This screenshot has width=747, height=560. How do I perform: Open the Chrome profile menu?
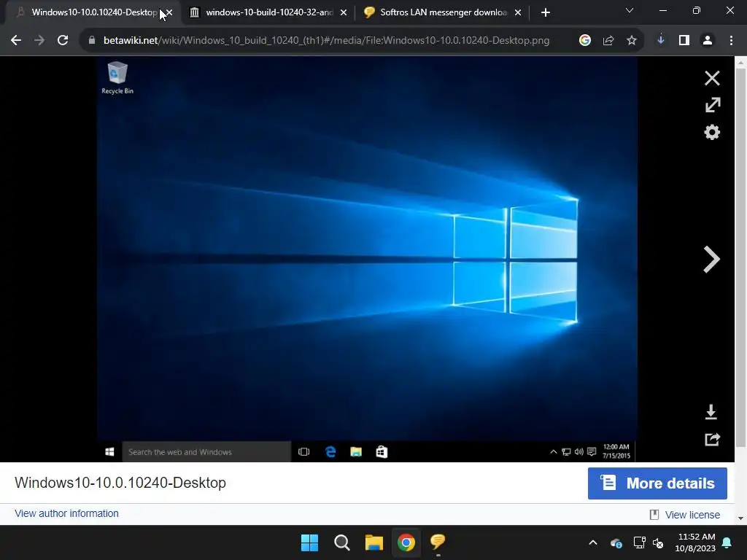click(x=708, y=41)
